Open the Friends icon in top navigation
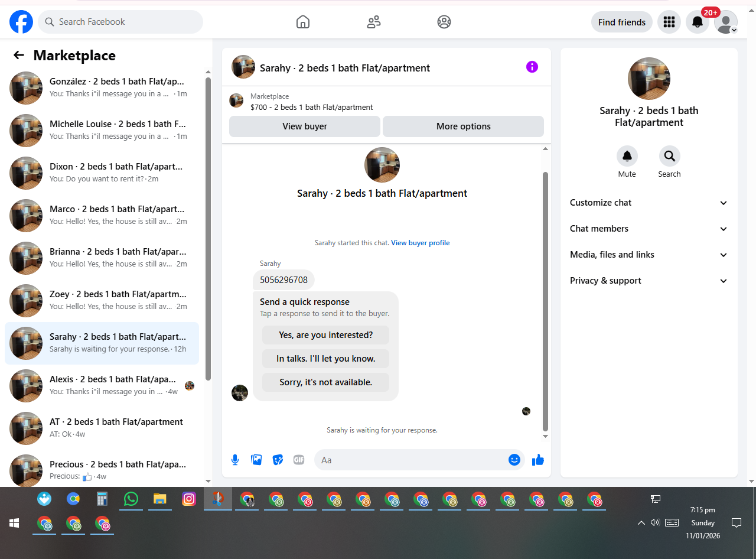756x559 pixels. pos(374,22)
